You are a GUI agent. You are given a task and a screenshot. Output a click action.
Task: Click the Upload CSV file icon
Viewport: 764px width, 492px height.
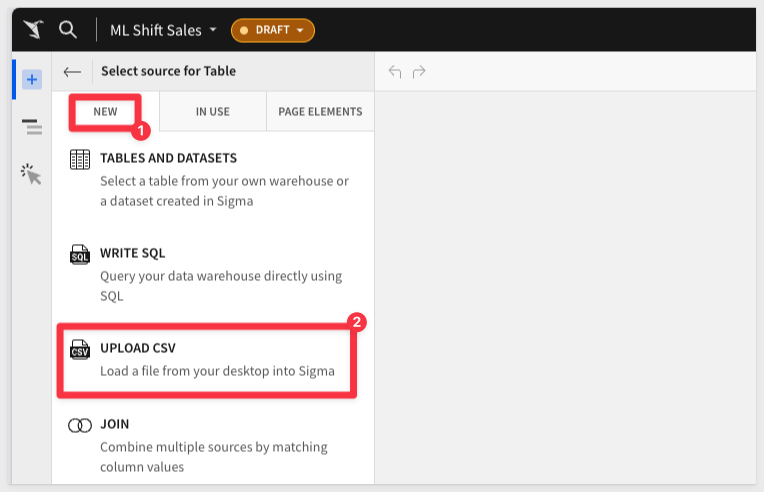click(x=80, y=350)
